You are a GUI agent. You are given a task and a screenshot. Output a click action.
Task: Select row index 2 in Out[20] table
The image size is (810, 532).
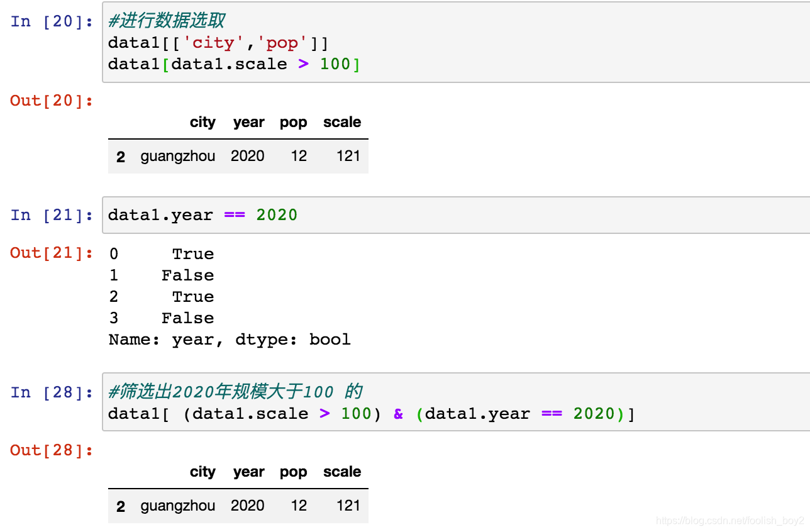[121, 157]
